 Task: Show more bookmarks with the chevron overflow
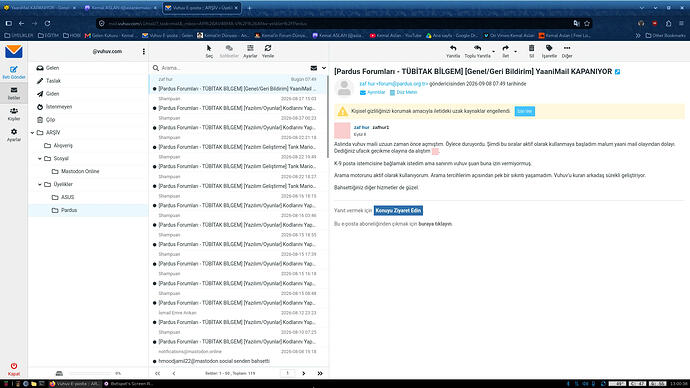638,35
